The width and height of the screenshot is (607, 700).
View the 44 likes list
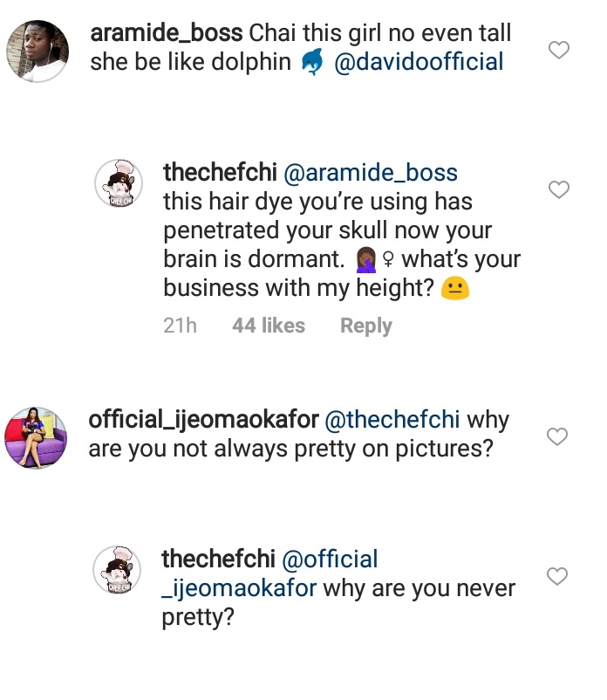[x=269, y=326]
